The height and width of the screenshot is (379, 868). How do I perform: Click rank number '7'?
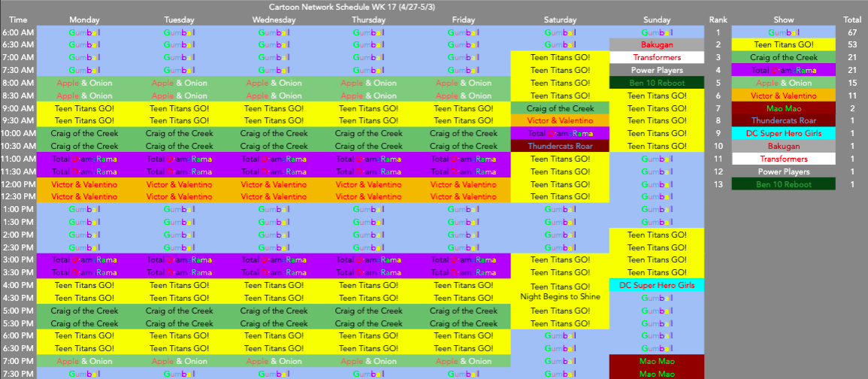718,108
